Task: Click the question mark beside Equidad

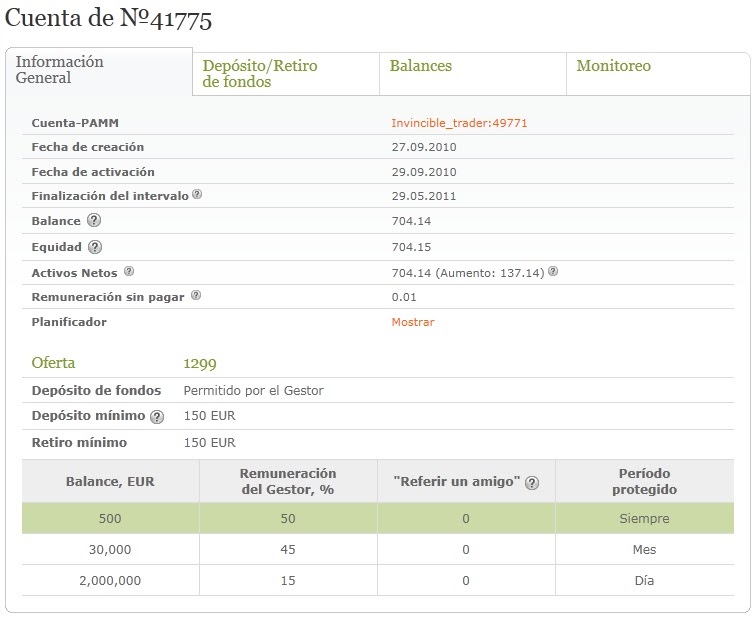Action: pos(95,247)
